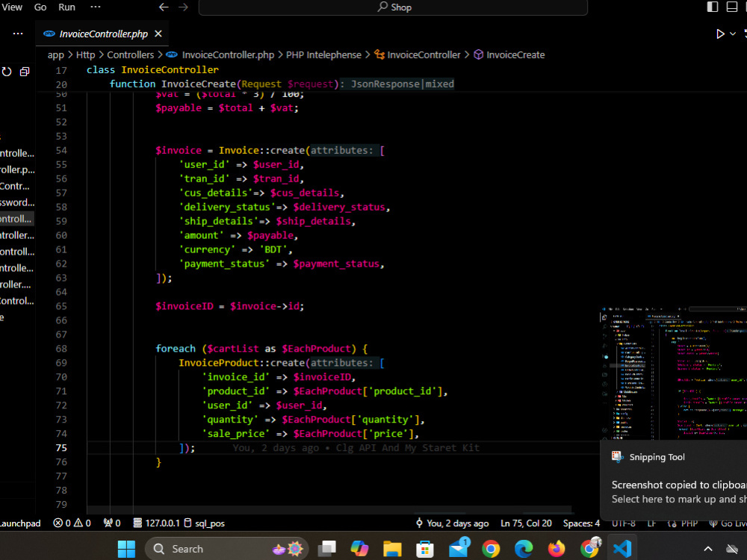The image size is (747, 560).
Task: Click the sticky class InvoiceController line
Action: 152,70
